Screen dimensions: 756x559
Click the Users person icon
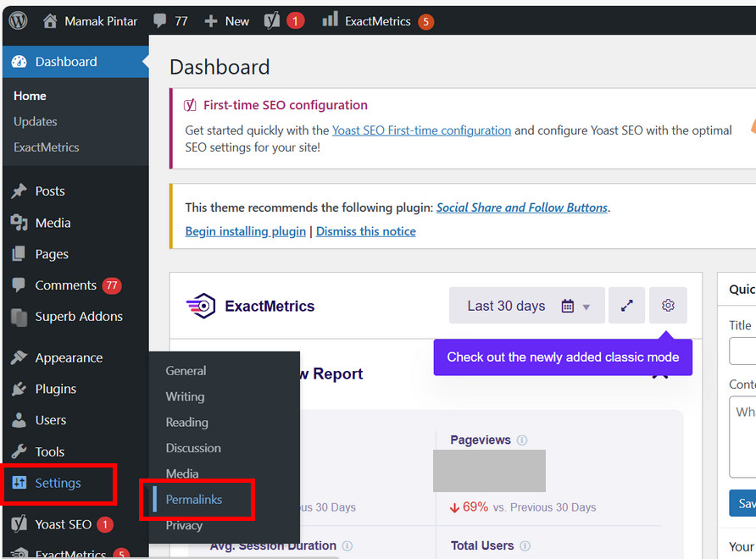[19, 420]
